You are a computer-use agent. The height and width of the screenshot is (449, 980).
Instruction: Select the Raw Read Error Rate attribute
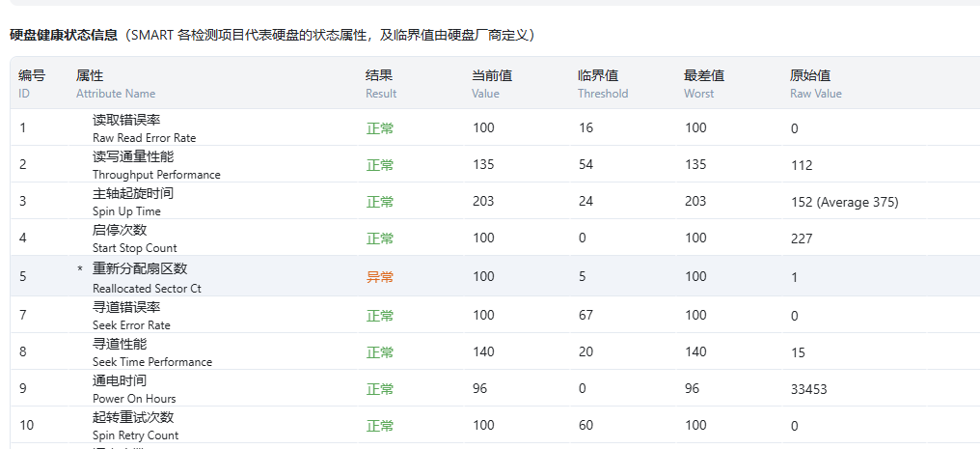[x=144, y=128]
